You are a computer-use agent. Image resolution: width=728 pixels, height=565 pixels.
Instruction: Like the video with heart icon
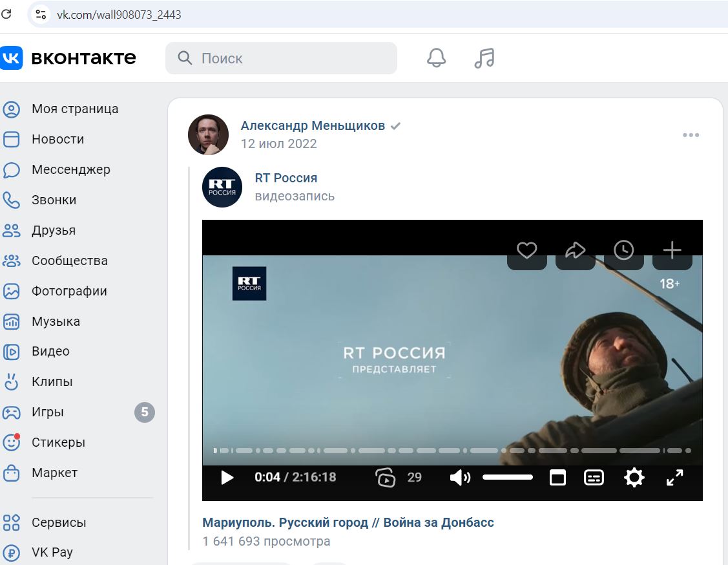527,250
